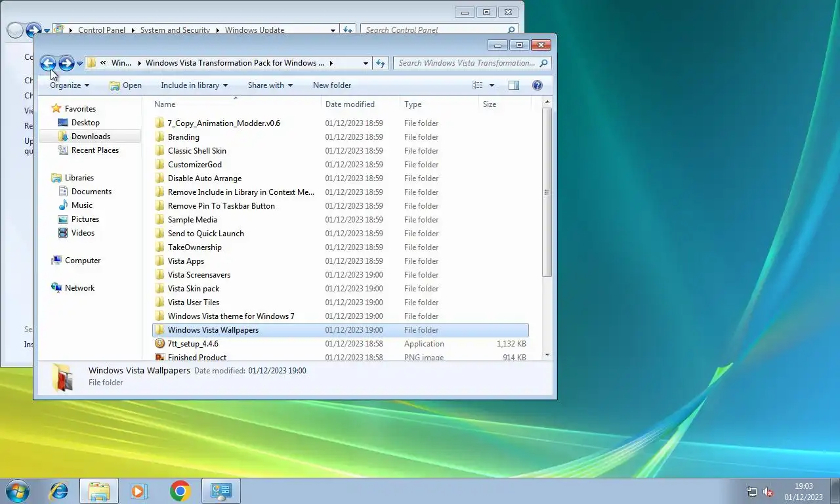Launch Internet Explorer from taskbar
This screenshot has height=504, width=840.
tap(59, 491)
